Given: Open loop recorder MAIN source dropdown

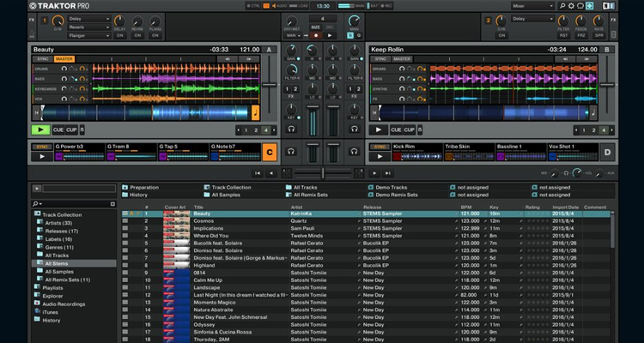Looking at the screenshot, I should coord(294,36).
